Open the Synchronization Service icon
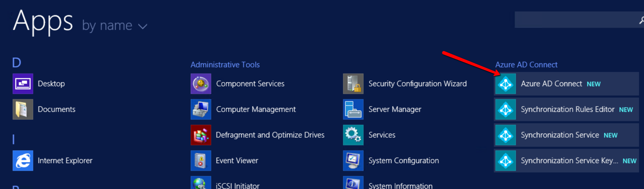The height and width of the screenshot is (189, 644). (505, 135)
